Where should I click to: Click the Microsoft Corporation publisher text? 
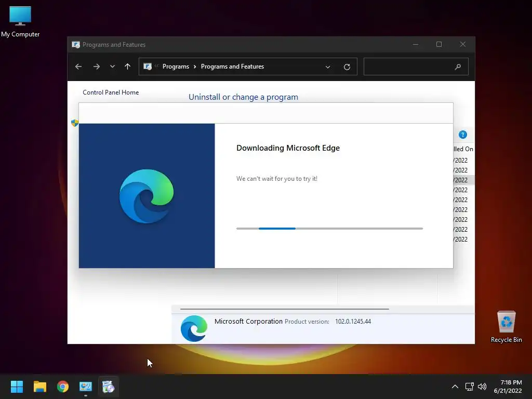(248, 321)
